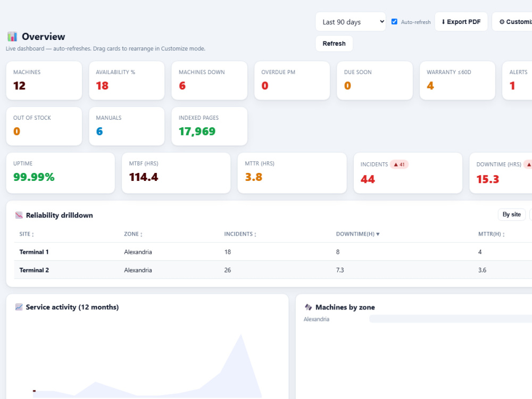Click the Uptime 99.99% card
This screenshot has height=399, width=532.
click(61, 173)
